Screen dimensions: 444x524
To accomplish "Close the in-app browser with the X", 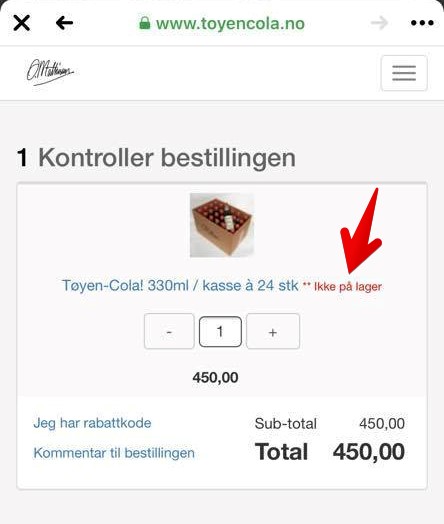I will click(22, 23).
